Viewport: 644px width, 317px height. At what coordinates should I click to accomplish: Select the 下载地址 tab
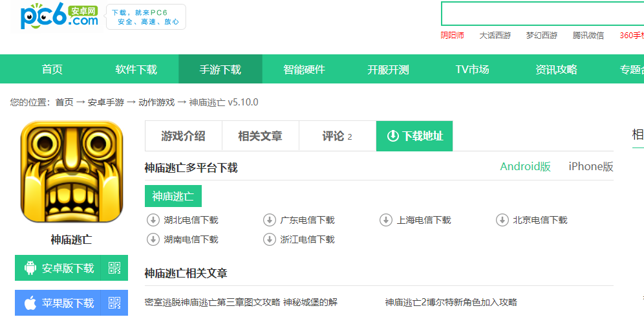pyautogui.click(x=414, y=136)
